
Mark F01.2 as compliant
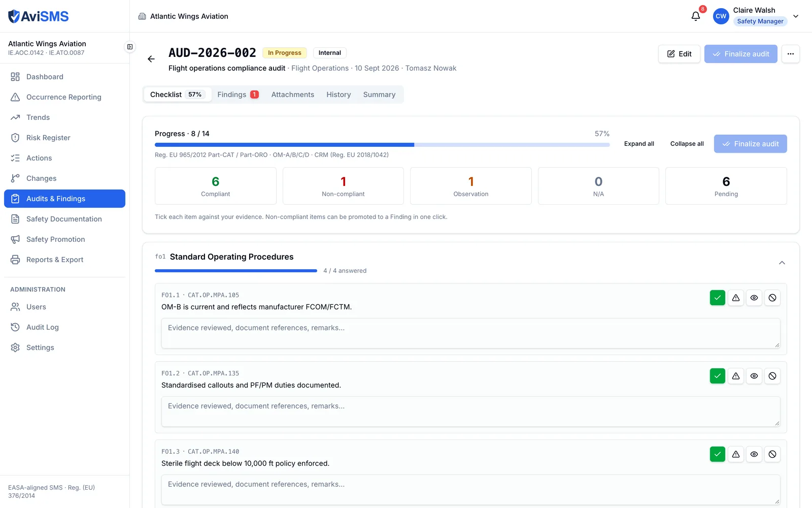click(x=718, y=376)
